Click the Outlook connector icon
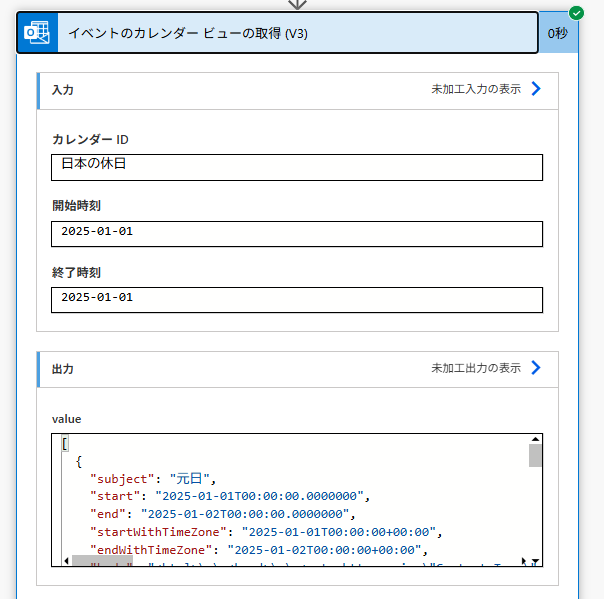Screen dimensions: 604x599 click(37, 33)
